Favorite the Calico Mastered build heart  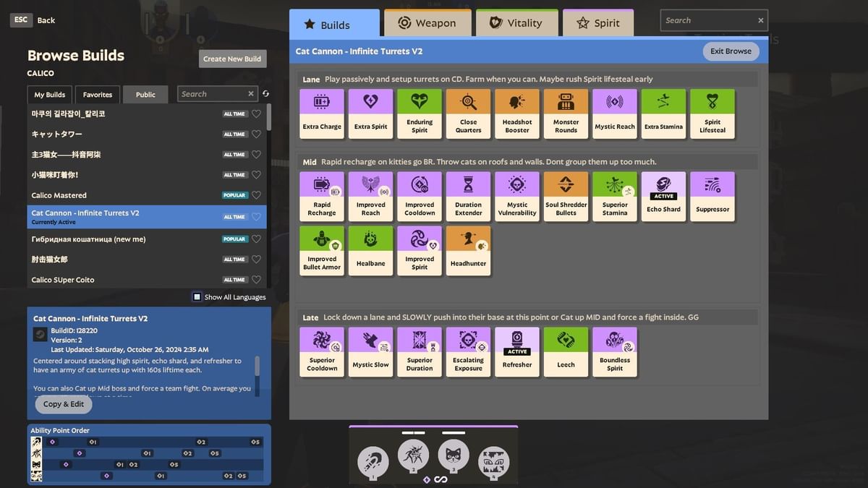click(x=256, y=195)
